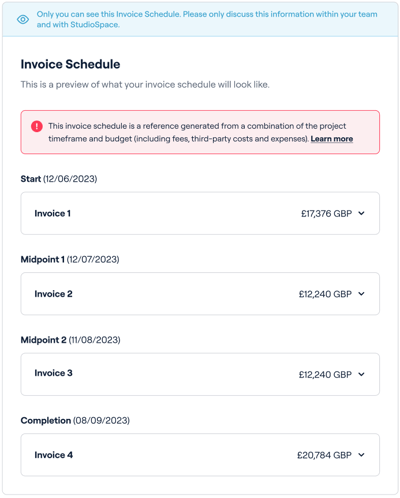
Task: Open the Learn more link
Action: coord(332,139)
